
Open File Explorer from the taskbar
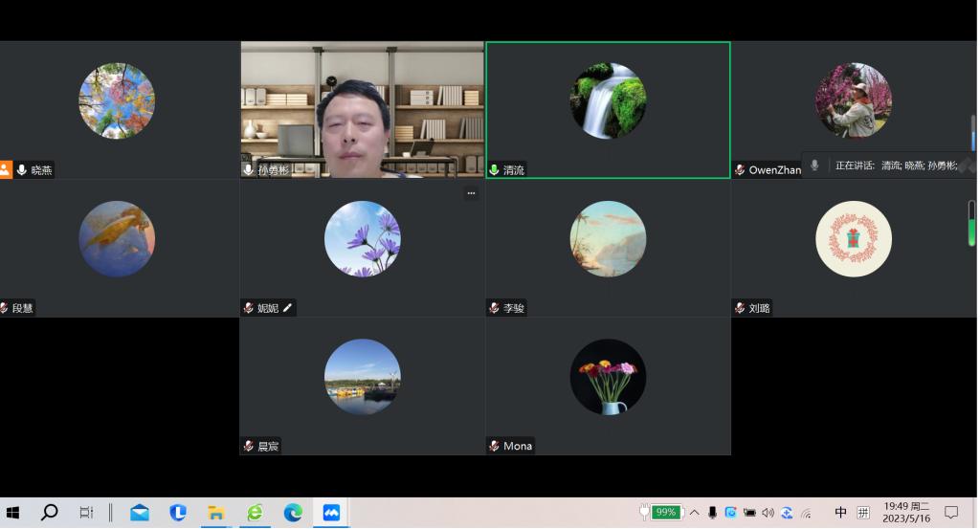(216, 513)
